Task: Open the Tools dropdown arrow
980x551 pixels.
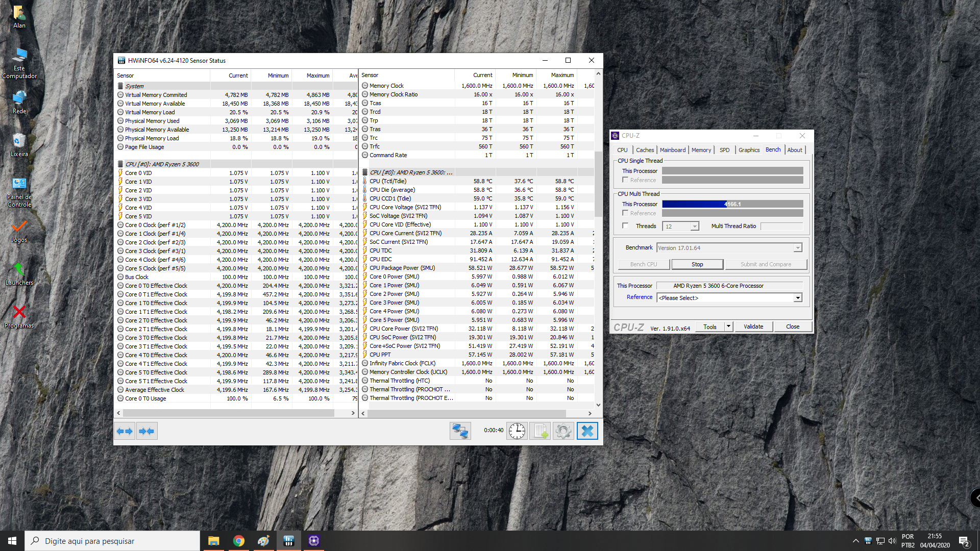Action: click(728, 327)
